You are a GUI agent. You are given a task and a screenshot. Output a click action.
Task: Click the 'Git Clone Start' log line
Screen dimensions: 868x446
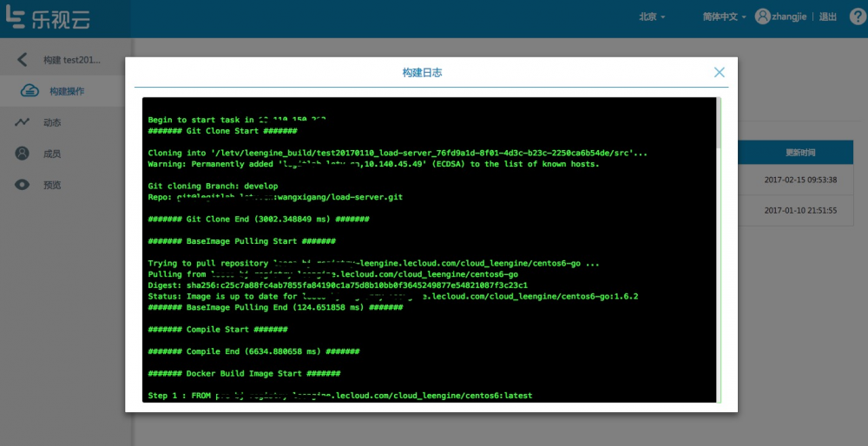tap(222, 131)
